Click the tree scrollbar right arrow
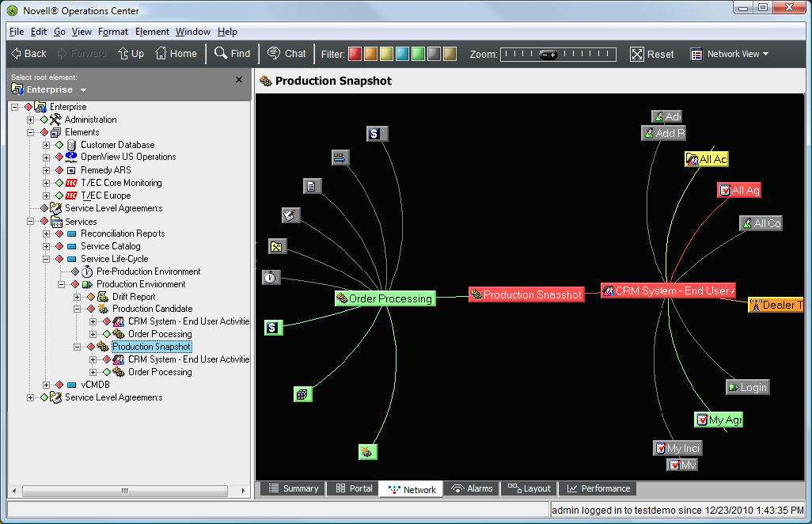The height and width of the screenshot is (524, 812). click(244, 490)
